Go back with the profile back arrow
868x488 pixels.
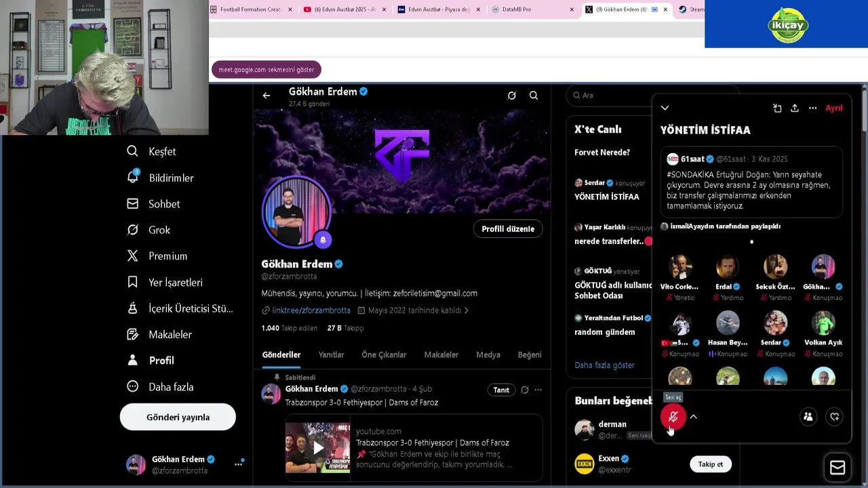pos(267,96)
